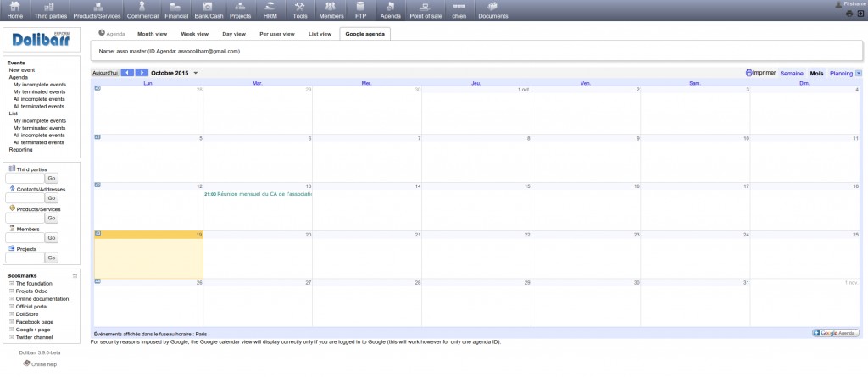Open the Products/Services module
The width and height of the screenshot is (868, 377).
click(x=97, y=10)
